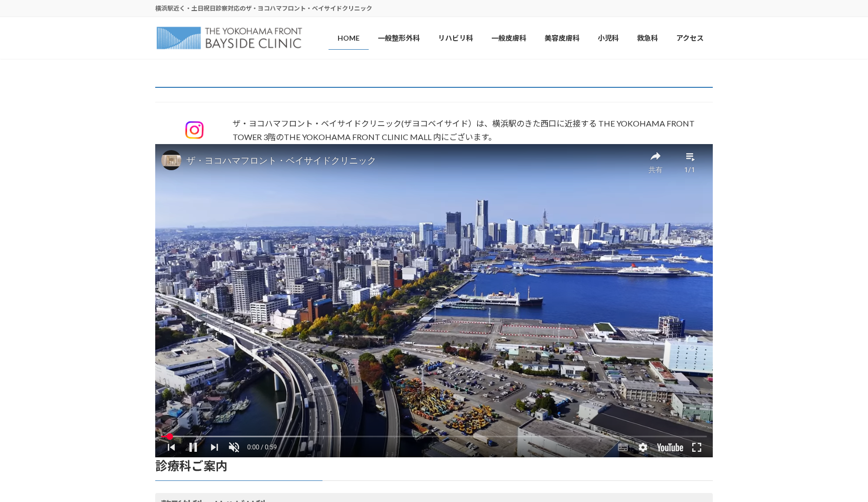Open the player settings gear icon
This screenshot has width=868, height=502.
point(643,447)
